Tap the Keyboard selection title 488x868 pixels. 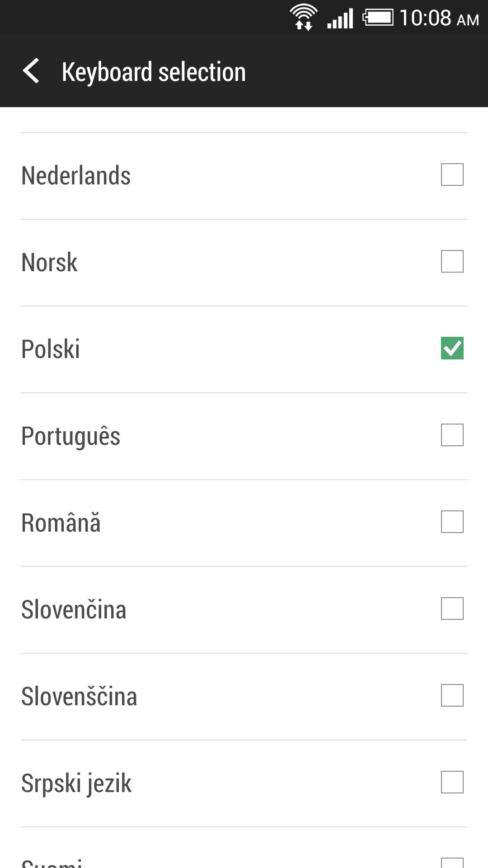click(154, 71)
